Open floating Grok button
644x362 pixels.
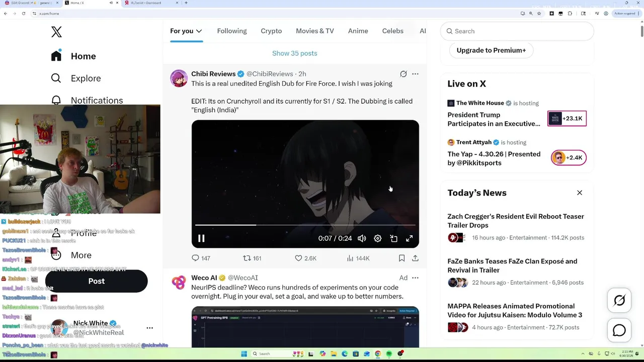tap(619, 301)
